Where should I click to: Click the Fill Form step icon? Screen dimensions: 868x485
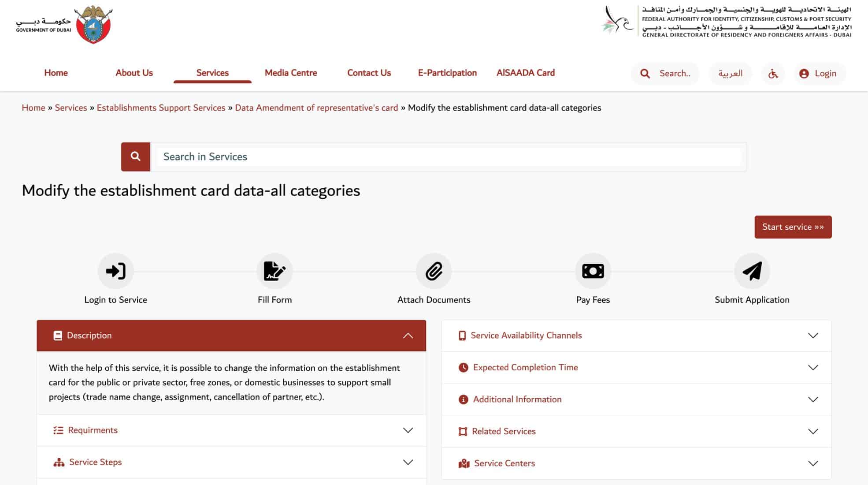[274, 271]
